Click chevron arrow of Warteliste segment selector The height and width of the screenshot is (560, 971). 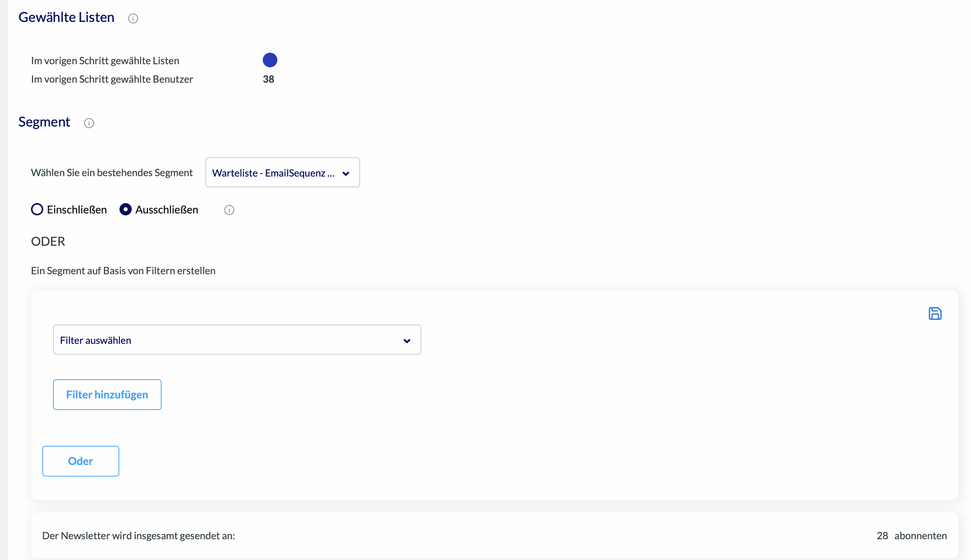(x=346, y=173)
